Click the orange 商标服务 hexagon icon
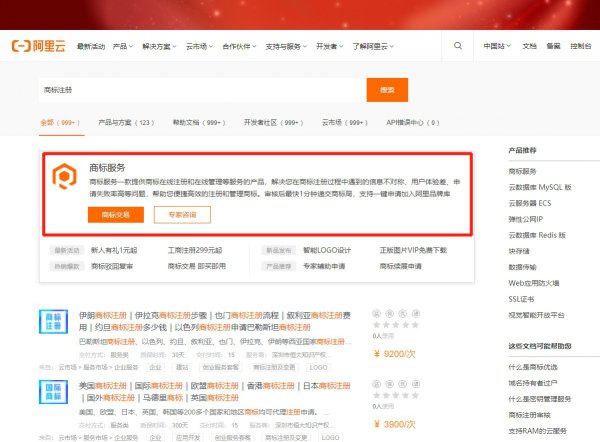 pyautogui.click(x=64, y=176)
